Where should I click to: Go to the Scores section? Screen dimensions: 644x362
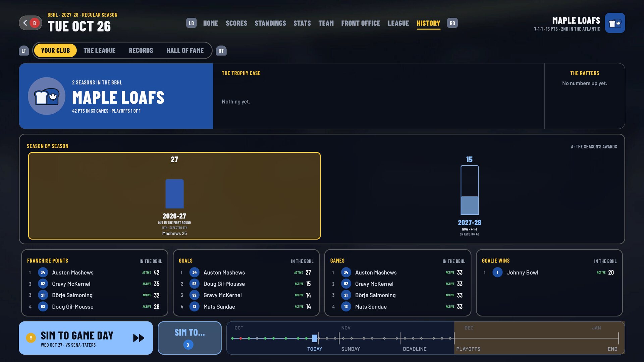coord(236,23)
